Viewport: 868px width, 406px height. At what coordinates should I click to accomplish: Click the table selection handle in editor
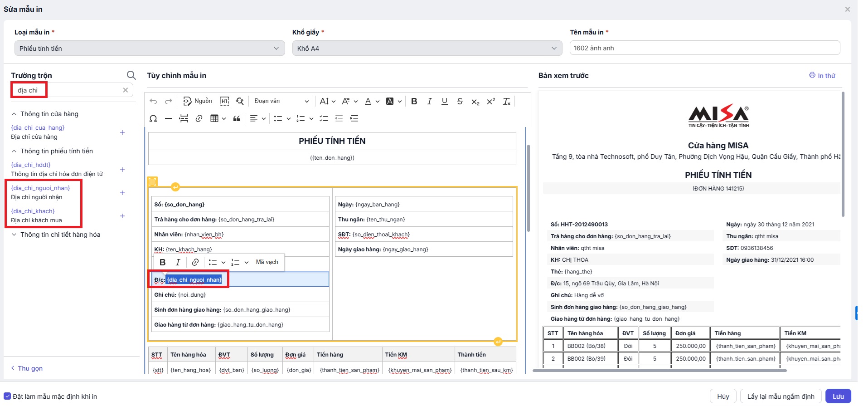(x=152, y=182)
